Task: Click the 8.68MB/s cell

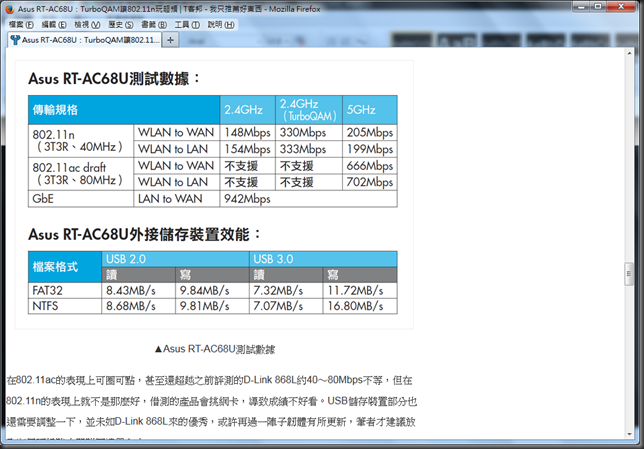Action: (138, 306)
